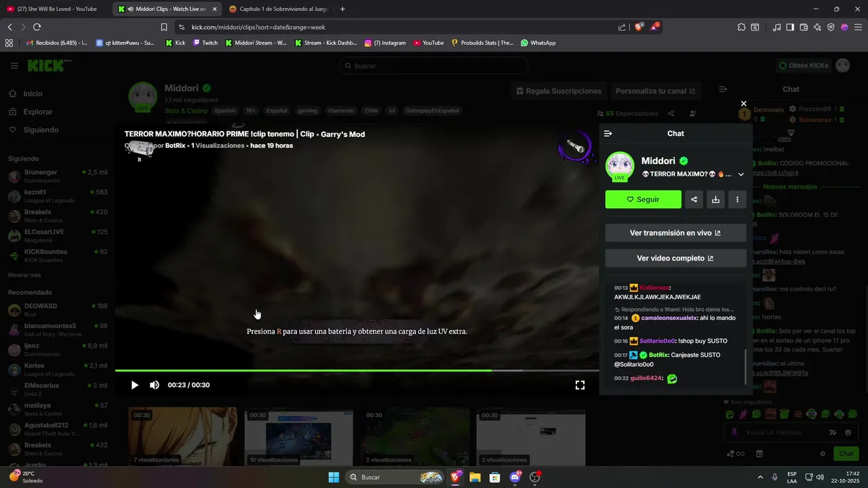Open the clip's three-dot options menu

coord(737,199)
